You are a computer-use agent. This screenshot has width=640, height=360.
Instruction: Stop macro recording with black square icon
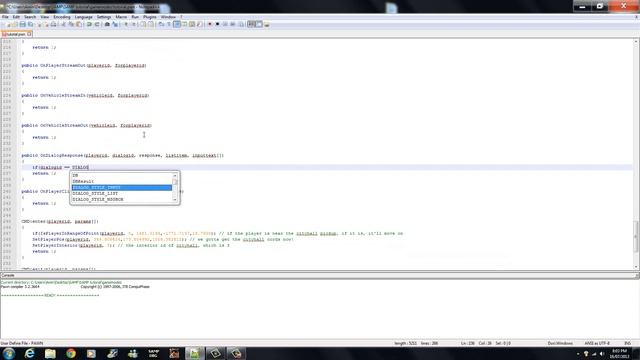point(217,24)
